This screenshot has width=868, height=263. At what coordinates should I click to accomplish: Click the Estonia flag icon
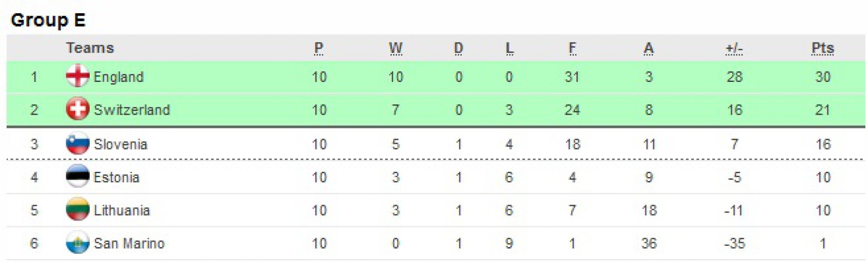77,176
